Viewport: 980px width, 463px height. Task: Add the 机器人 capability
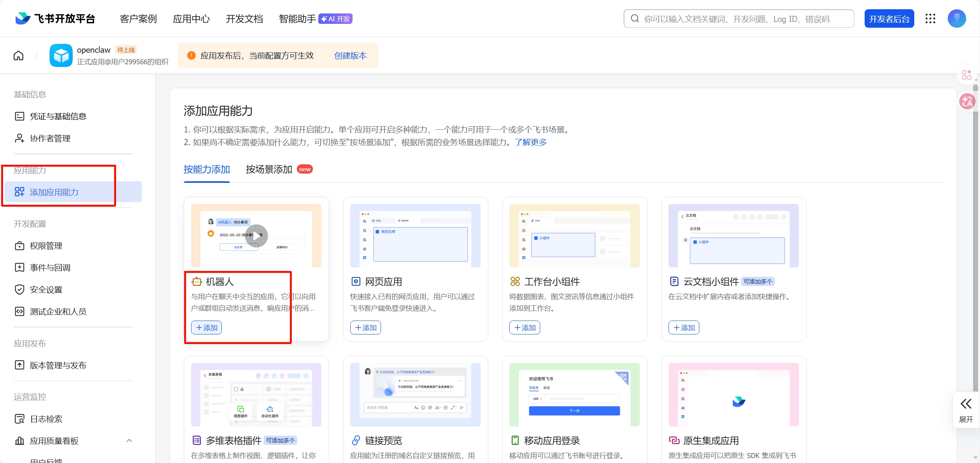(206, 328)
